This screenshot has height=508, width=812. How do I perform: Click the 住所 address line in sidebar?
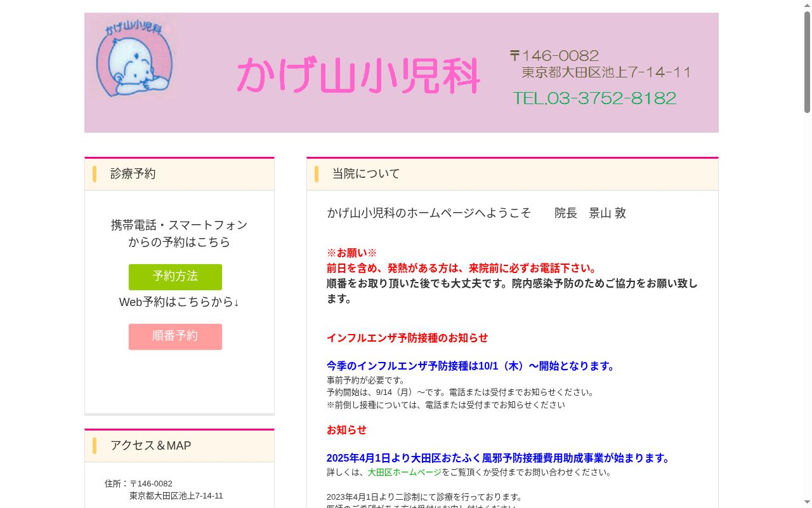(164, 490)
